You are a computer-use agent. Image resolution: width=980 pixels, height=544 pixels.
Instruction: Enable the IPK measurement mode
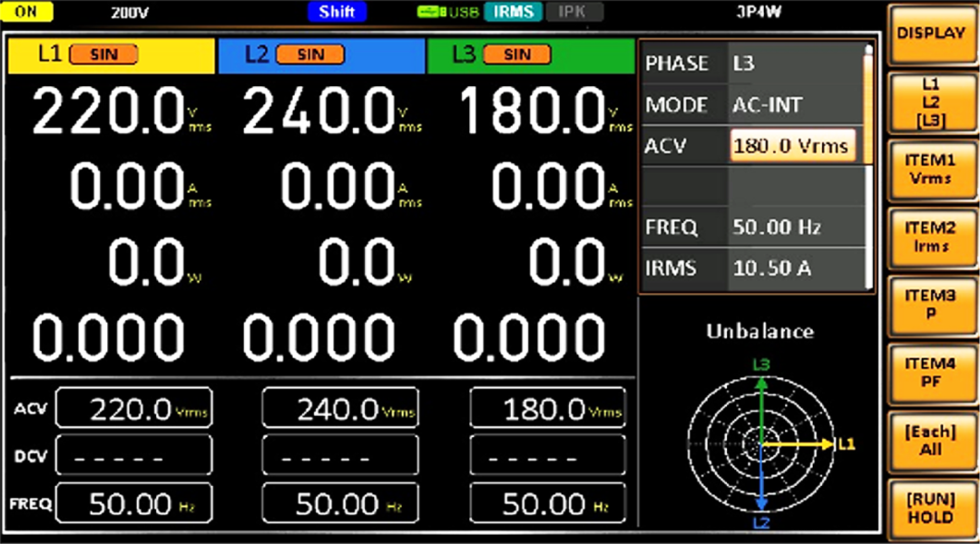coord(574,13)
